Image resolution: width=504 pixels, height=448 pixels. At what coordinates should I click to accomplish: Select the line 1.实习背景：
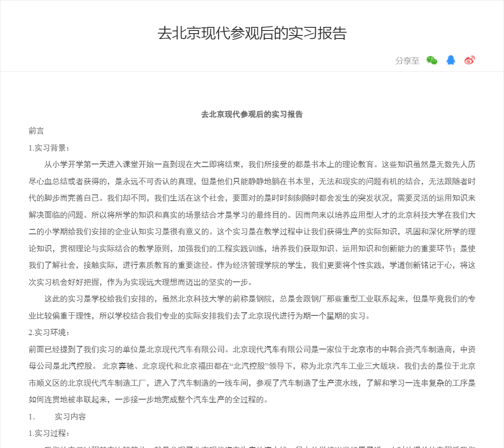point(49,148)
